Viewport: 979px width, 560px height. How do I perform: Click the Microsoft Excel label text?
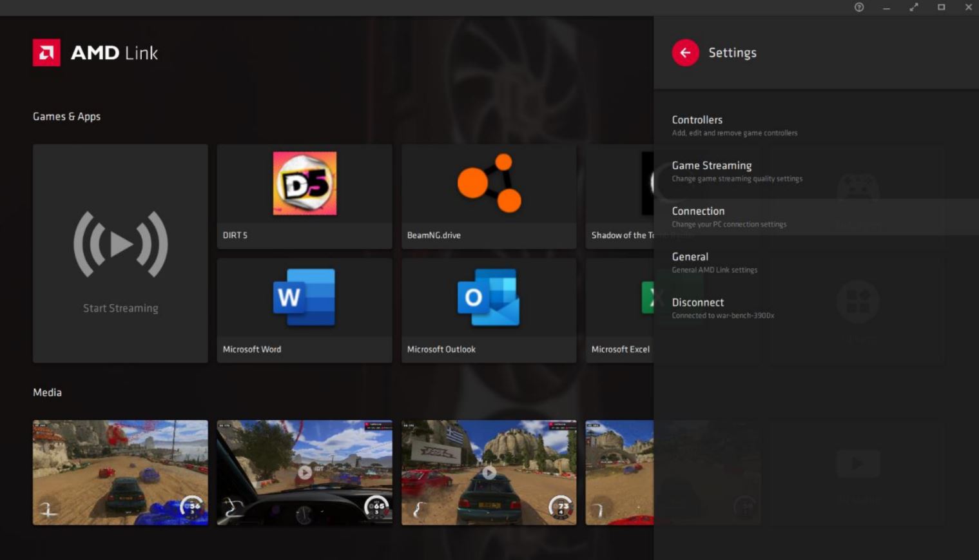pos(621,349)
